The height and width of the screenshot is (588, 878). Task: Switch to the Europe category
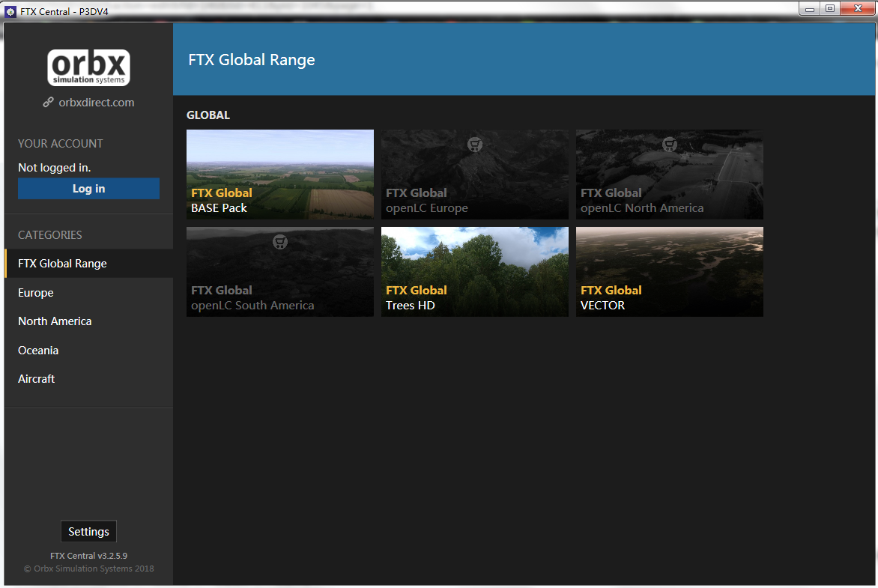(88, 292)
